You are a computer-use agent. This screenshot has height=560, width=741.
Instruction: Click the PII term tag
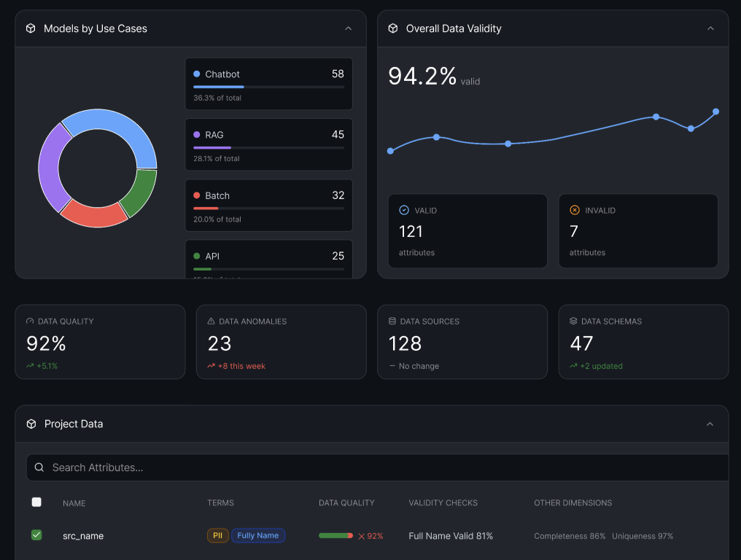pos(217,535)
